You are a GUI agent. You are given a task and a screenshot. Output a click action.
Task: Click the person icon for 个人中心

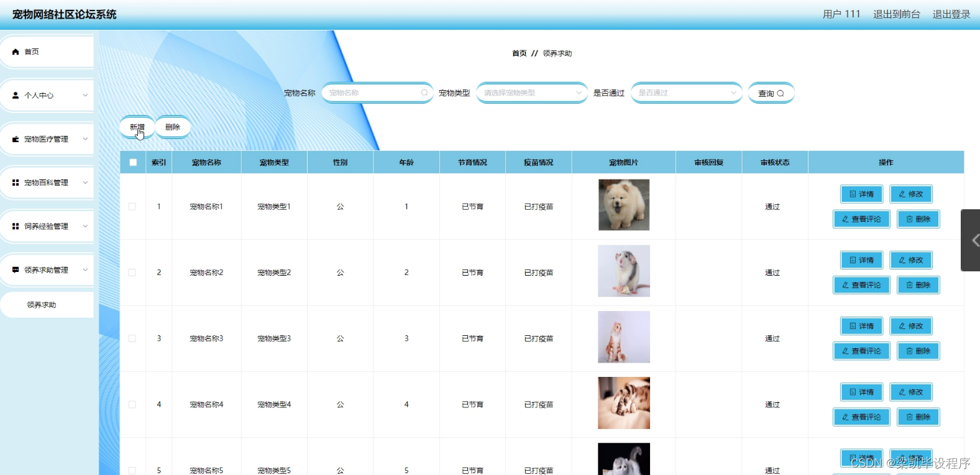pyautogui.click(x=16, y=96)
